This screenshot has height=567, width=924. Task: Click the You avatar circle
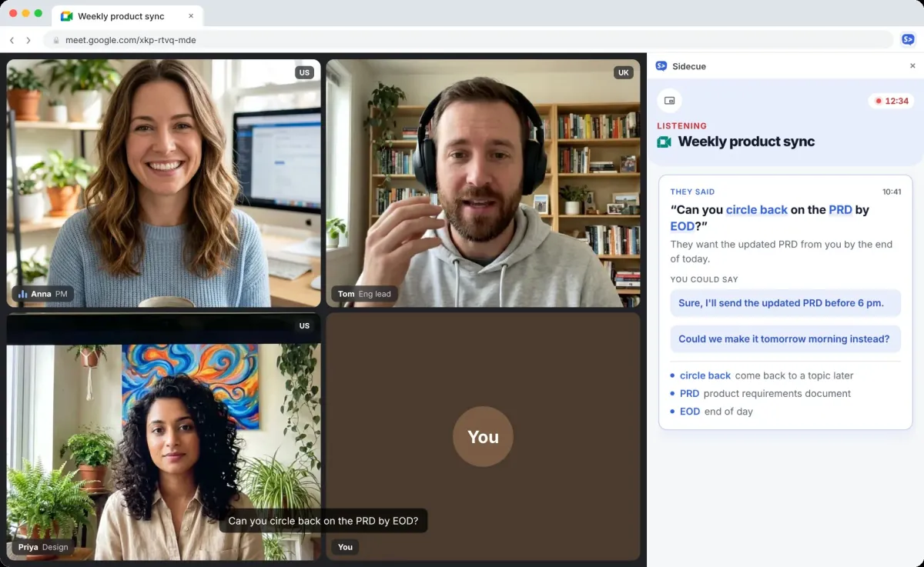tap(483, 436)
